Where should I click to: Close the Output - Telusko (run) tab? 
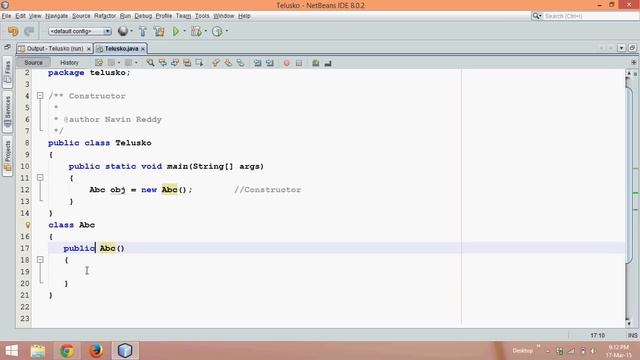point(89,49)
